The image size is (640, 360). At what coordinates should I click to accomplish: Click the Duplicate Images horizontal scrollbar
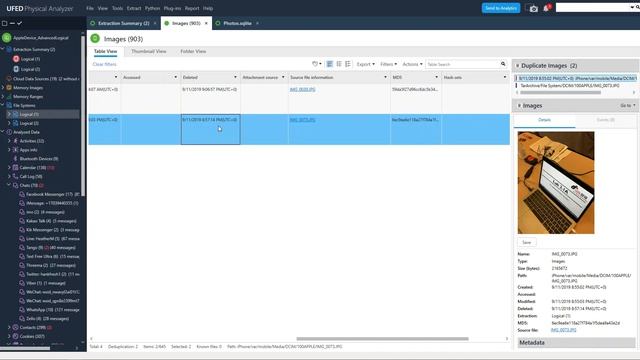560,93
